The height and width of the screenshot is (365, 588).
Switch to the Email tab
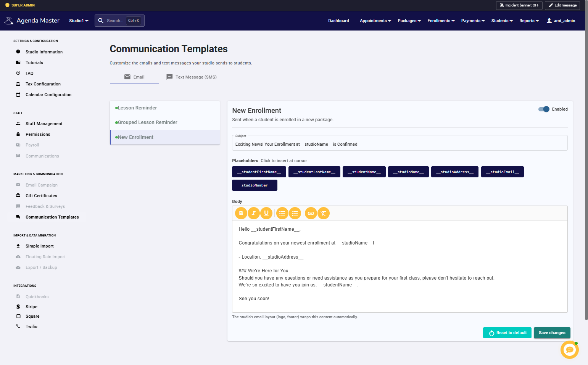point(134,77)
